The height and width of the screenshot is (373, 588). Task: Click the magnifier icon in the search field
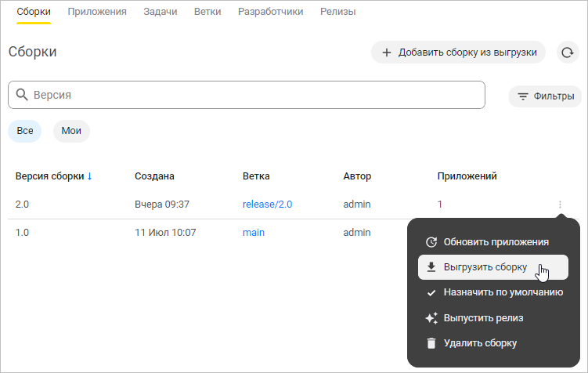[x=22, y=95]
